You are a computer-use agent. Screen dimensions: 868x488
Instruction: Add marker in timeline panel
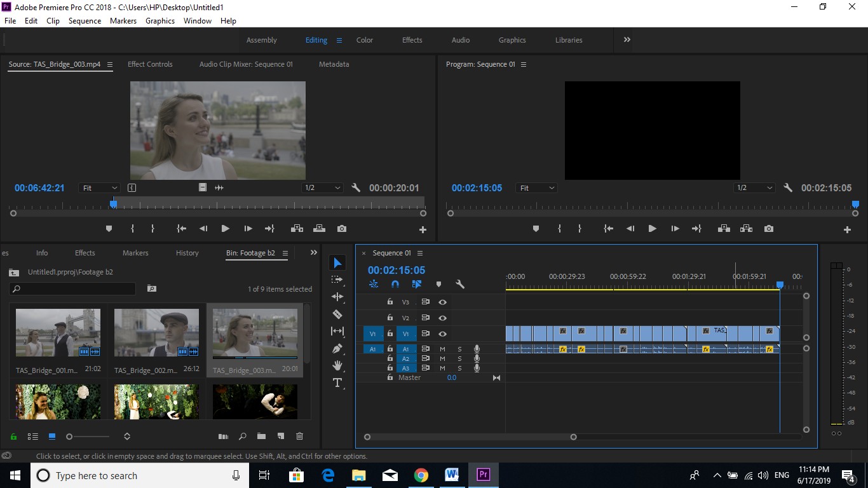(x=438, y=285)
